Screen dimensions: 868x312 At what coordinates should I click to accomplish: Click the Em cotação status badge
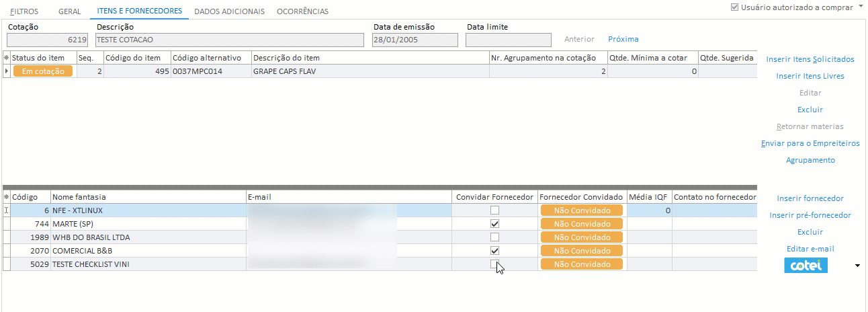(x=42, y=71)
